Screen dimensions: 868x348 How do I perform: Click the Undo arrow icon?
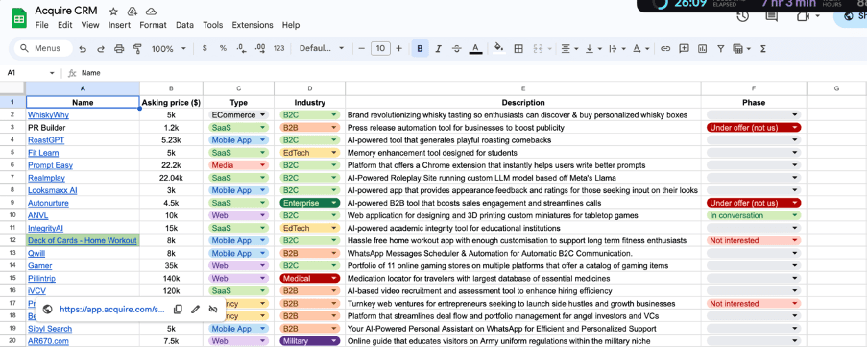click(x=83, y=49)
